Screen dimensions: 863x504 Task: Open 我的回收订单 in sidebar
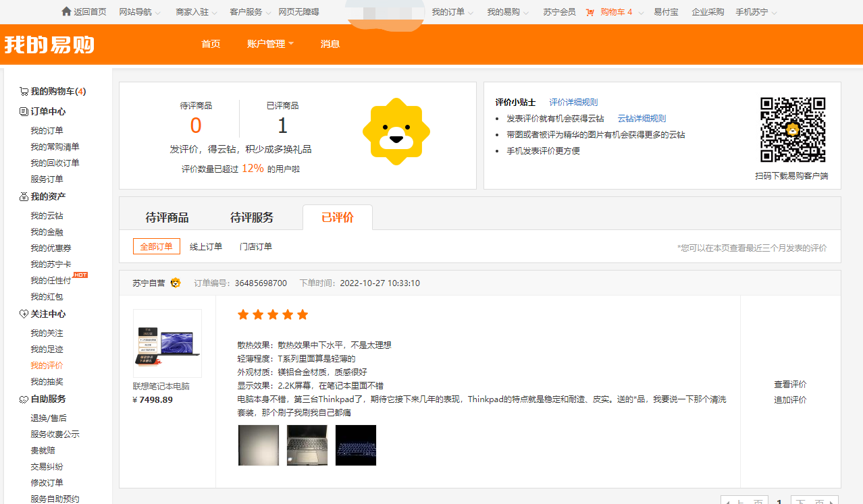(55, 163)
